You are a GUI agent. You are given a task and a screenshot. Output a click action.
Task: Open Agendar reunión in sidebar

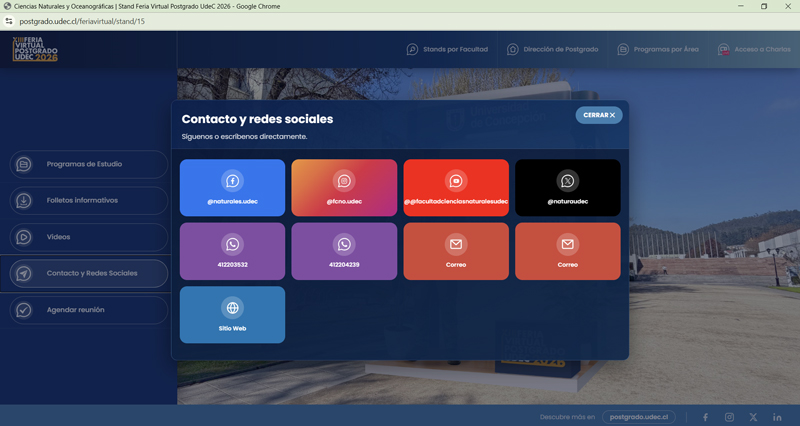89,310
